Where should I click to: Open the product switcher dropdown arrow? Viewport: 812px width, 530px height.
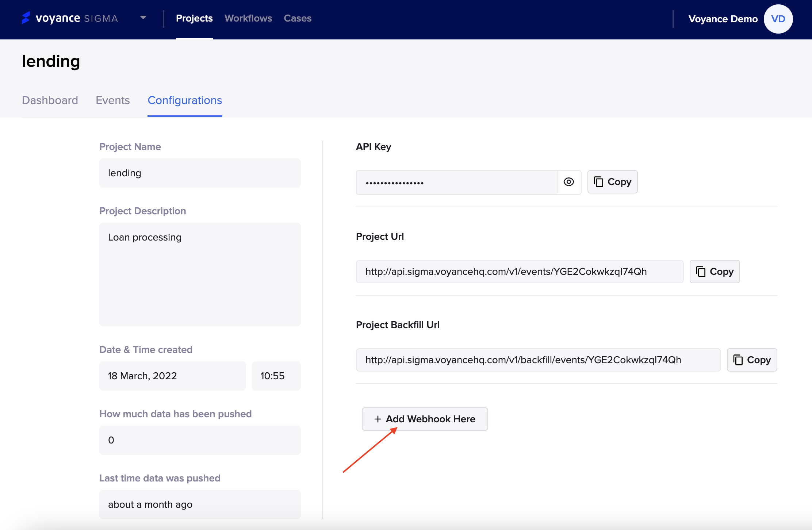tap(143, 18)
